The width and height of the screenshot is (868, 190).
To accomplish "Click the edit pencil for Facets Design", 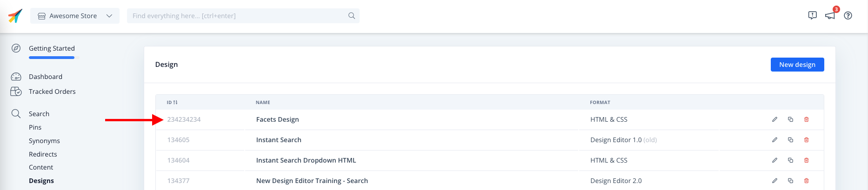I will (x=775, y=119).
